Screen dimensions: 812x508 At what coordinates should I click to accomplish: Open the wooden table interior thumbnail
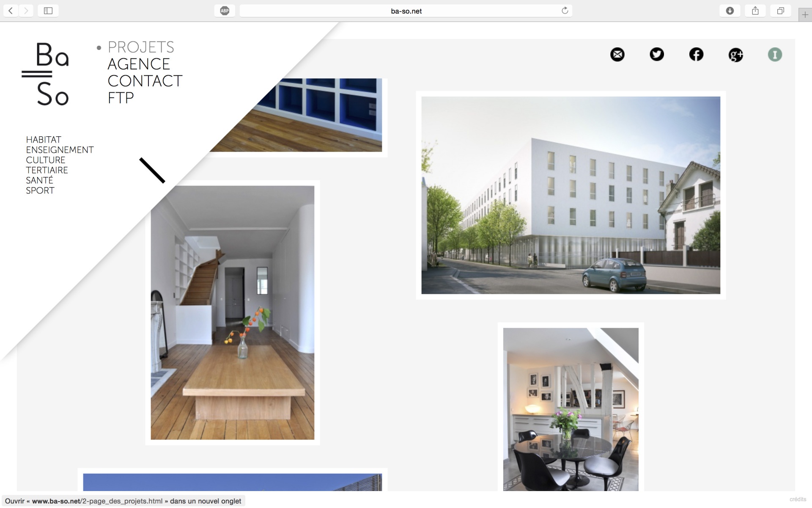coord(233,312)
